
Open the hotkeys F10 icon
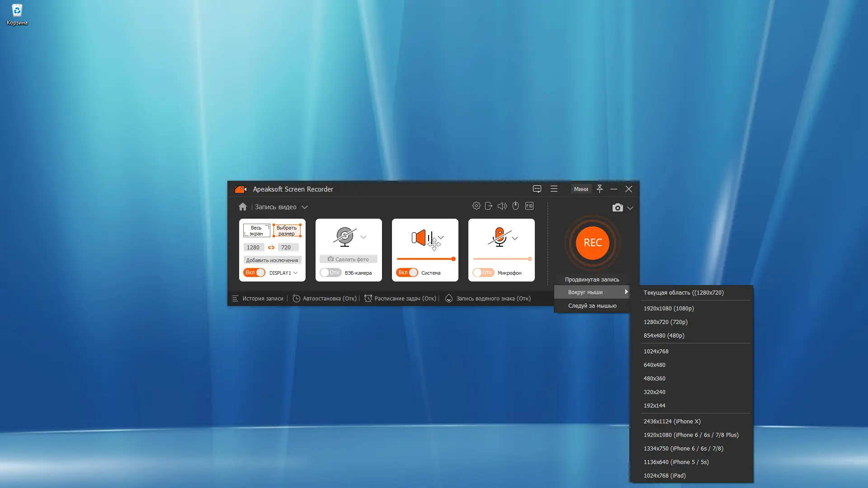point(529,206)
